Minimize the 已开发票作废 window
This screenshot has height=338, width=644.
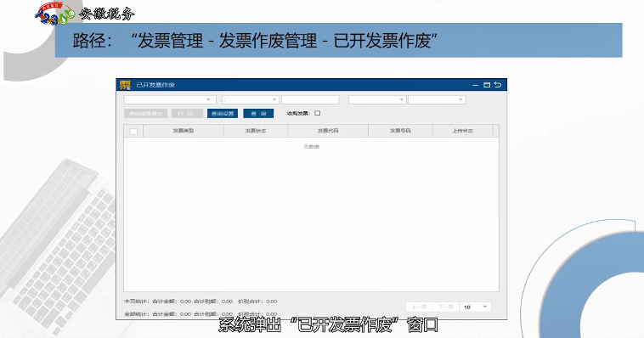tap(475, 85)
